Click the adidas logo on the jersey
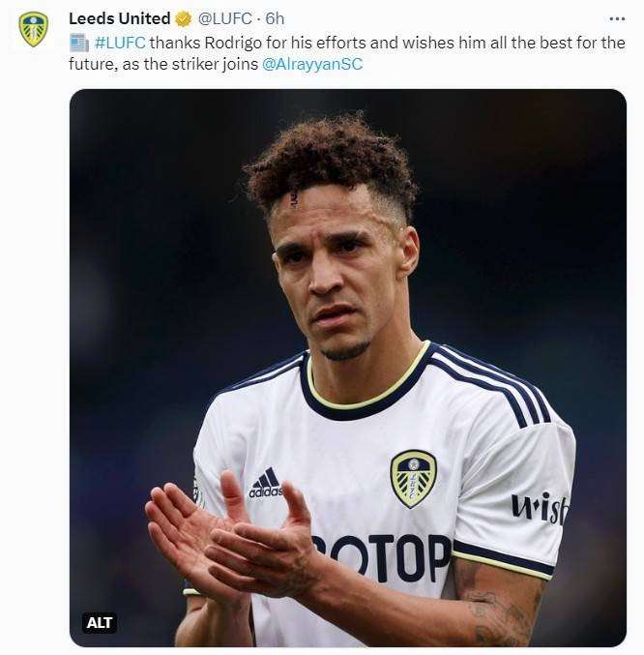 [x=266, y=483]
